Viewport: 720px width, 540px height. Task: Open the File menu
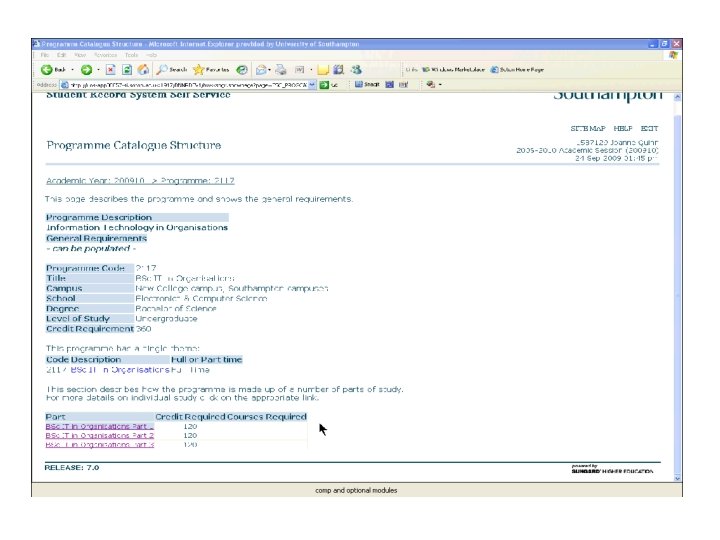[x=45, y=55]
